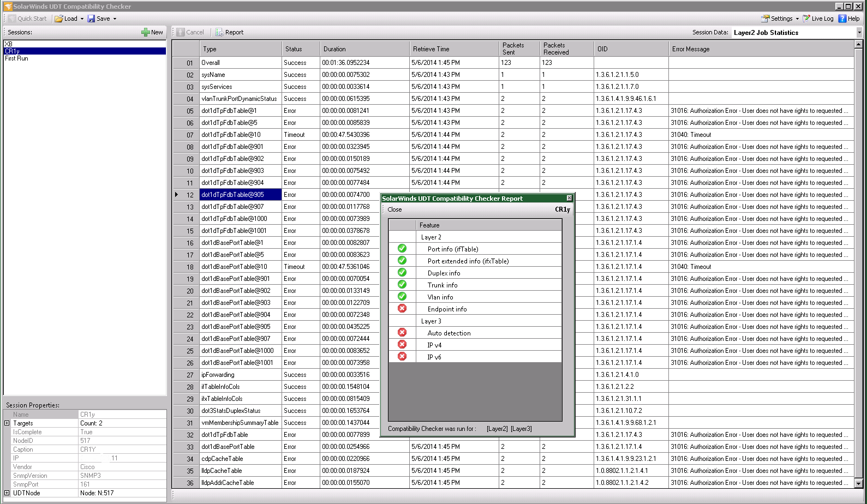This screenshot has width=867, height=504.
Task: Click the Layer 2 group row in report
Action: click(x=475, y=237)
